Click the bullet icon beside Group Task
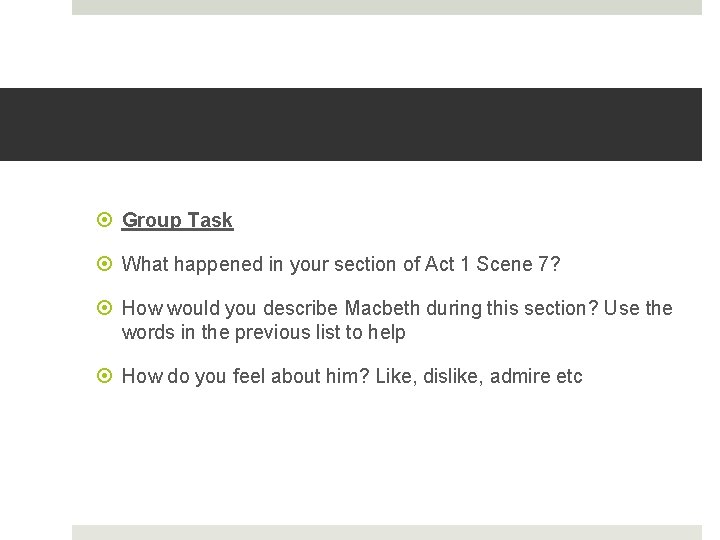Screen dimensions: 720x540 click(107, 220)
